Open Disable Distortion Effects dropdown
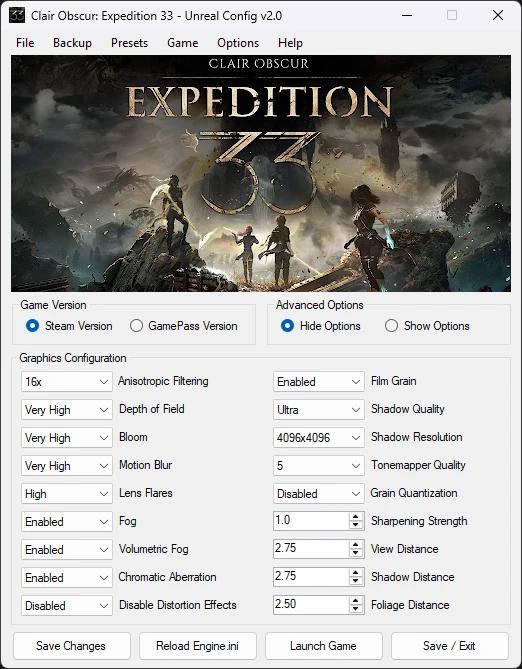 (x=67, y=605)
